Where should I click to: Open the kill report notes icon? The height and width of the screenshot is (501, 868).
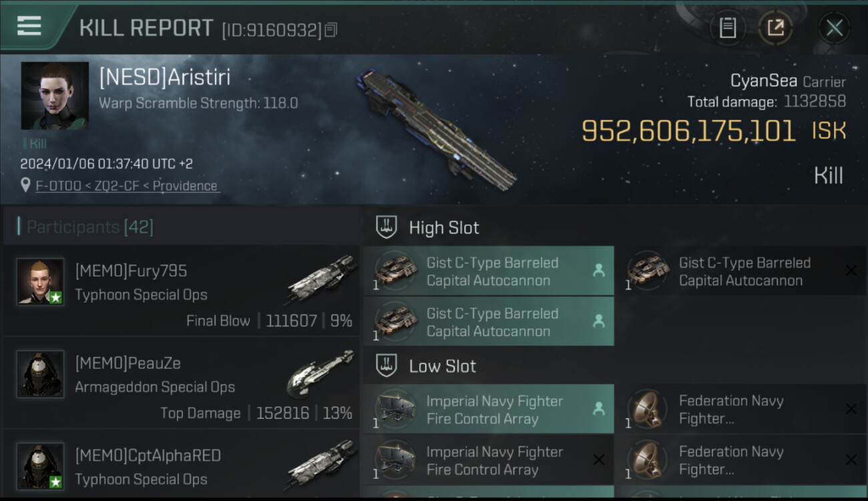tap(727, 28)
